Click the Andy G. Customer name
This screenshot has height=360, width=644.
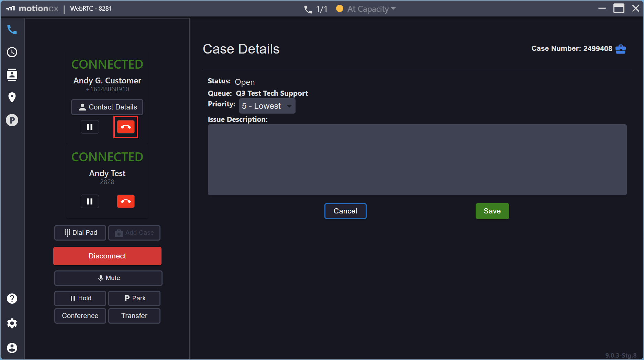(x=107, y=81)
